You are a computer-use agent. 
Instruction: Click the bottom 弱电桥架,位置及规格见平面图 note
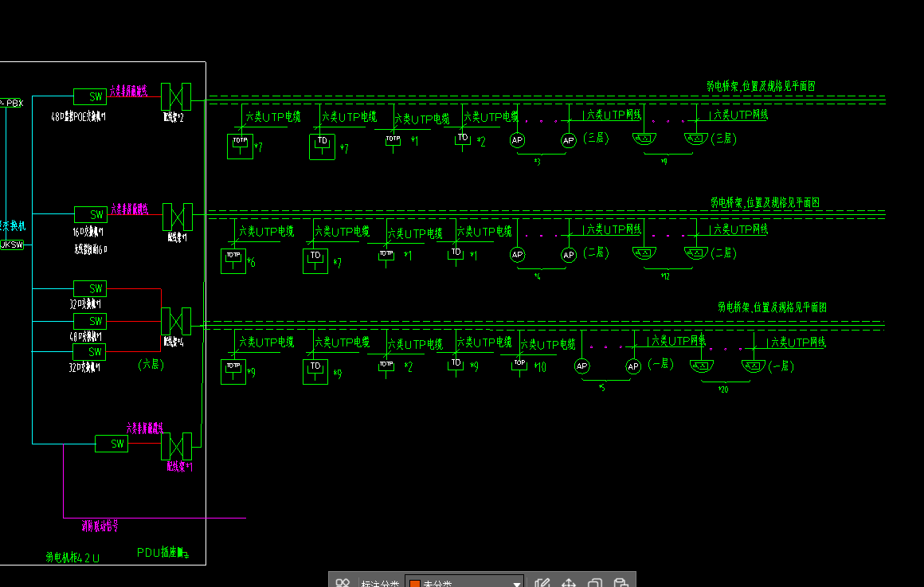(x=772, y=307)
